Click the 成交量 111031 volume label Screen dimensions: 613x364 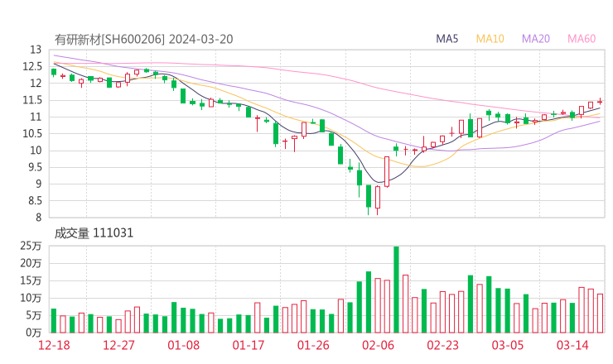point(94,233)
